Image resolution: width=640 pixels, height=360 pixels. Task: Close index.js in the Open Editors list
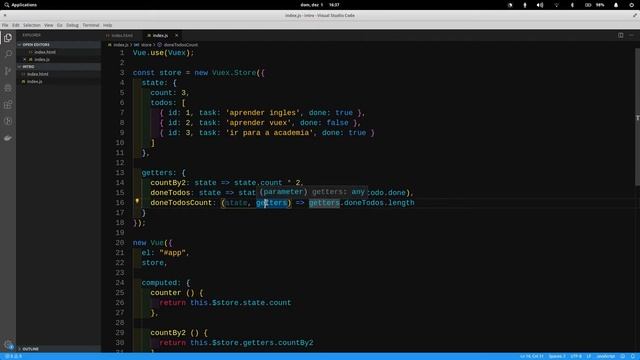tap(25, 59)
